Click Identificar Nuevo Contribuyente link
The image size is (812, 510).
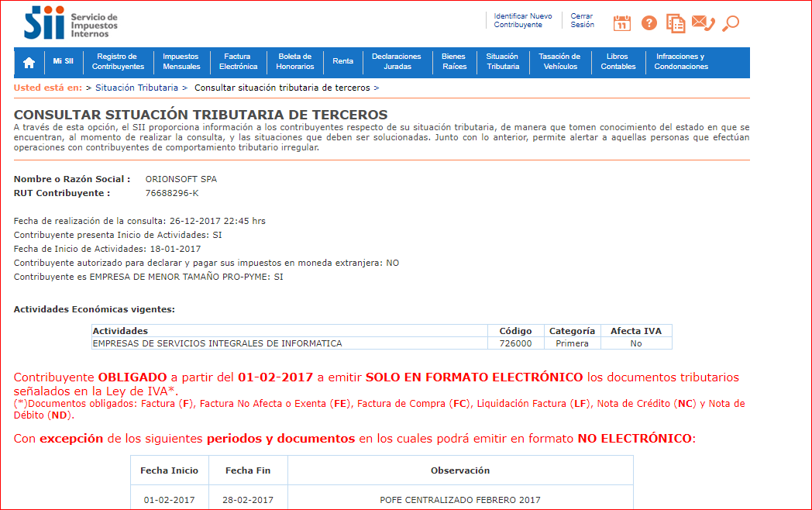point(522,20)
